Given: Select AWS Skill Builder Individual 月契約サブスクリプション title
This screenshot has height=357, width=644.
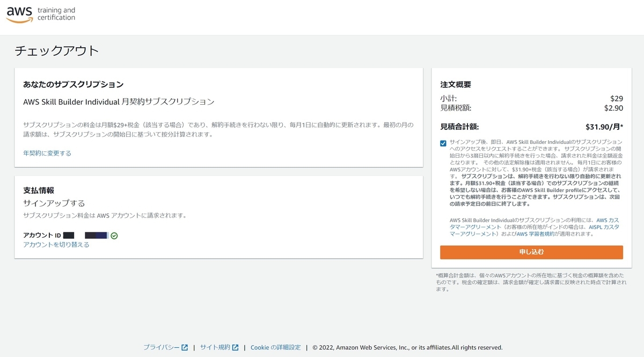Looking at the screenshot, I should point(119,101).
